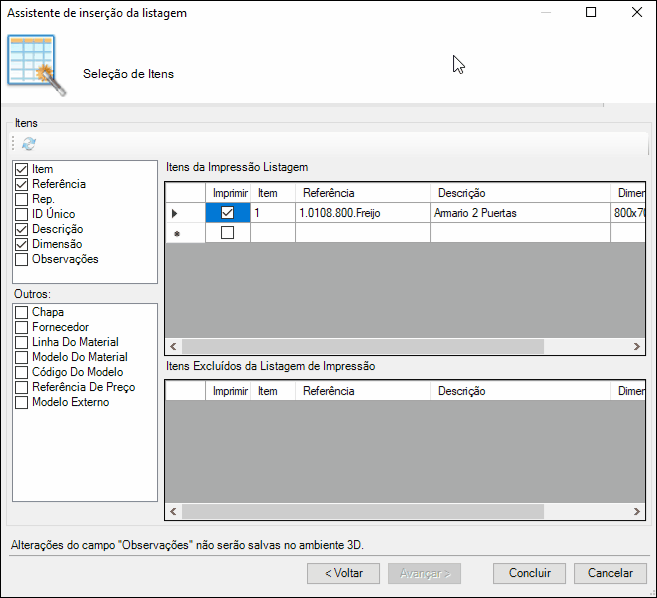Select the Armario 2 Puertas description cell

pos(520,213)
